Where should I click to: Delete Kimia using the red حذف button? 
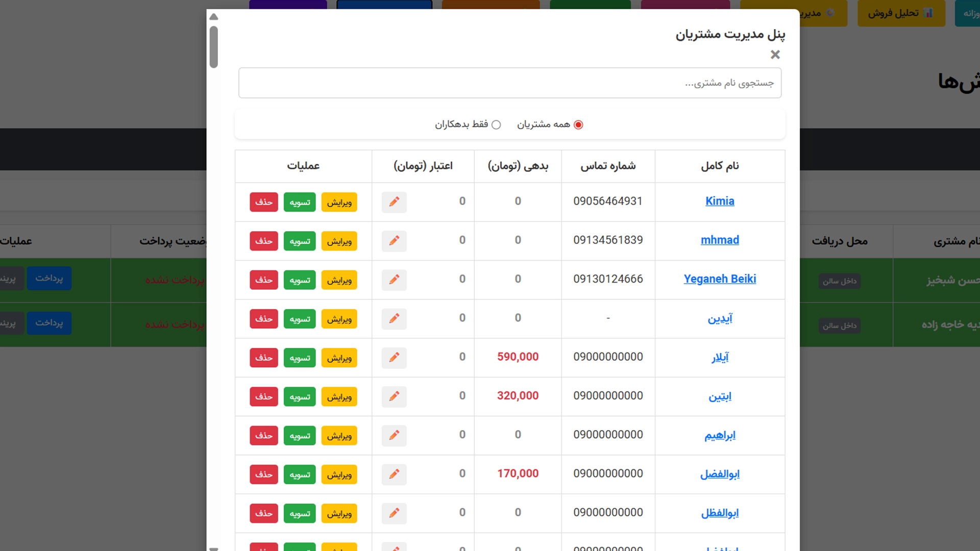click(x=263, y=202)
